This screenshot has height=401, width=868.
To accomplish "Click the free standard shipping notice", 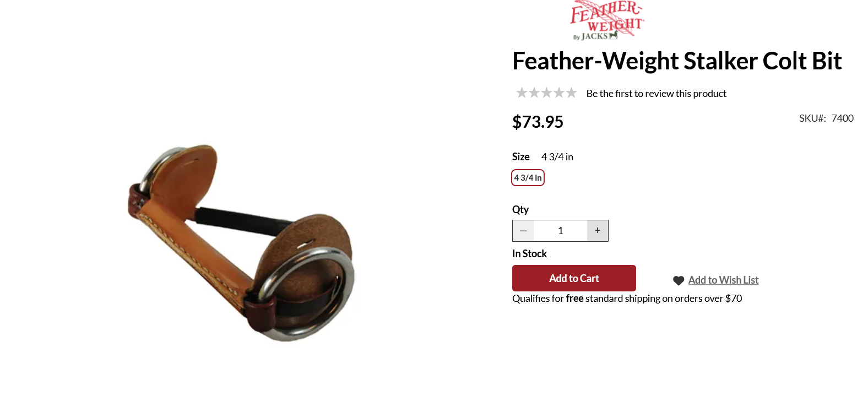I will 627,299.
